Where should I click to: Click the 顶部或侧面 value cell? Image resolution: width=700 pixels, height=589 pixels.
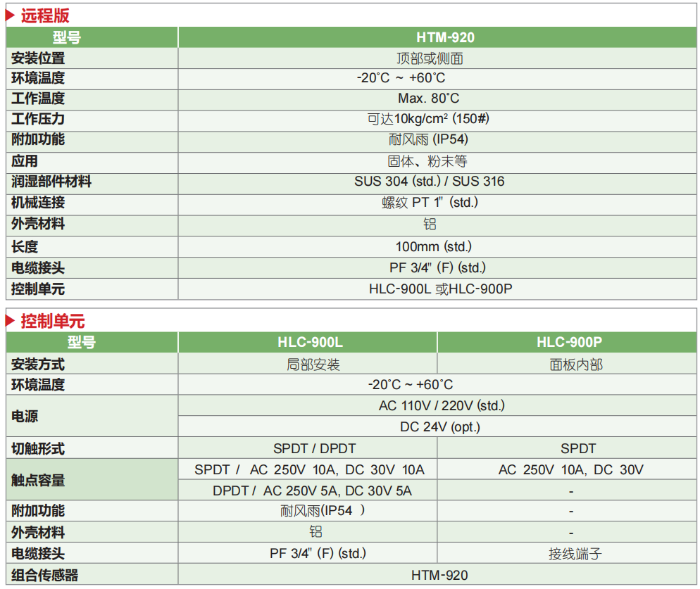click(437, 58)
